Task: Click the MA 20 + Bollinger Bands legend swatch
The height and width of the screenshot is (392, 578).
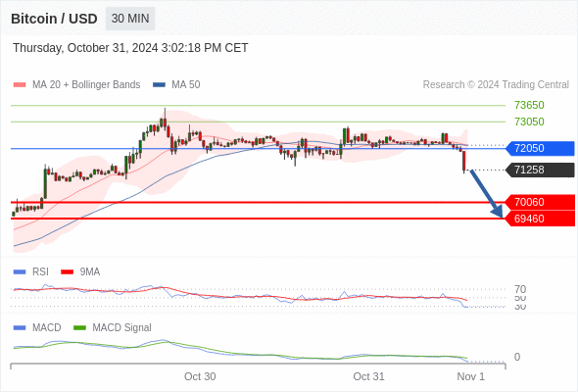Action: pyautogui.click(x=20, y=85)
